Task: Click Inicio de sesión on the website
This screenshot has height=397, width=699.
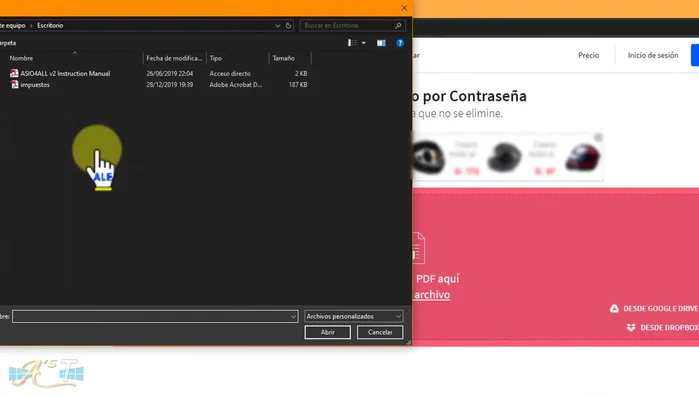Action: tap(653, 55)
